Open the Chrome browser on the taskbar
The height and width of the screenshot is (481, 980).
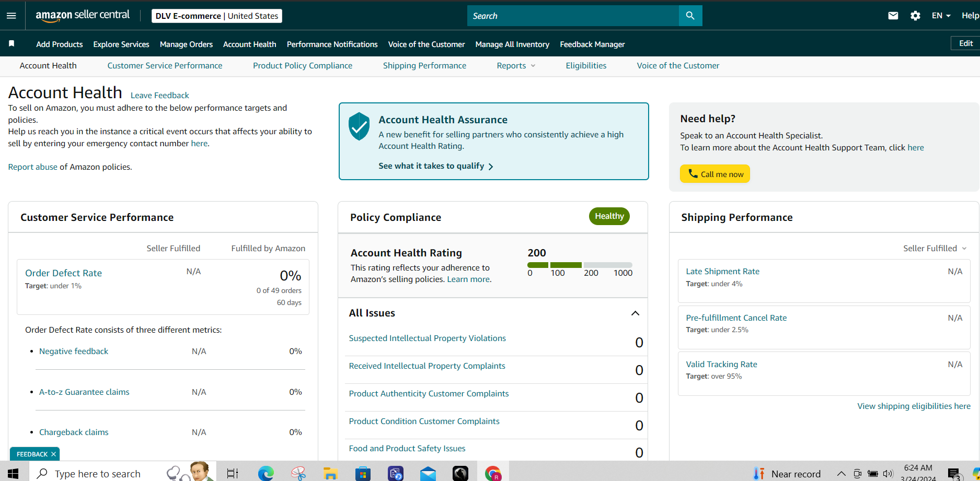[x=493, y=474]
